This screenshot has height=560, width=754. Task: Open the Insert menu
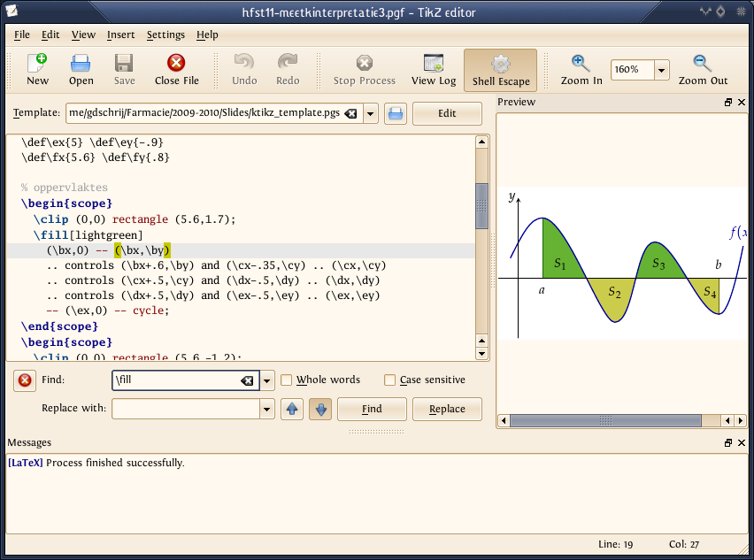(120, 35)
